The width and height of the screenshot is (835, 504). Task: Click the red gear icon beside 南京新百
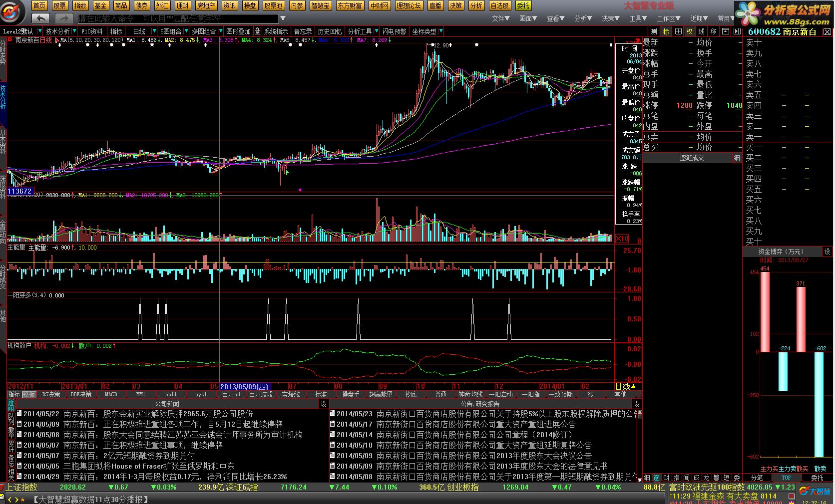click(10, 39)
